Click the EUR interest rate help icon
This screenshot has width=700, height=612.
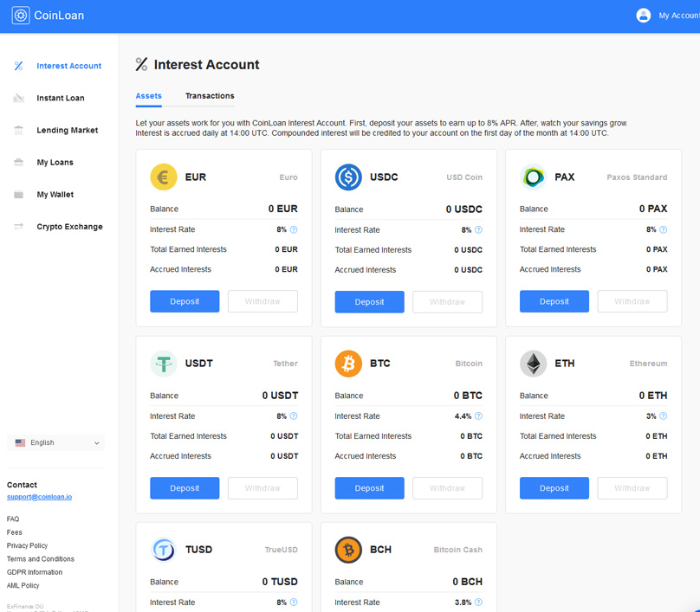click(x=294, y=229)
